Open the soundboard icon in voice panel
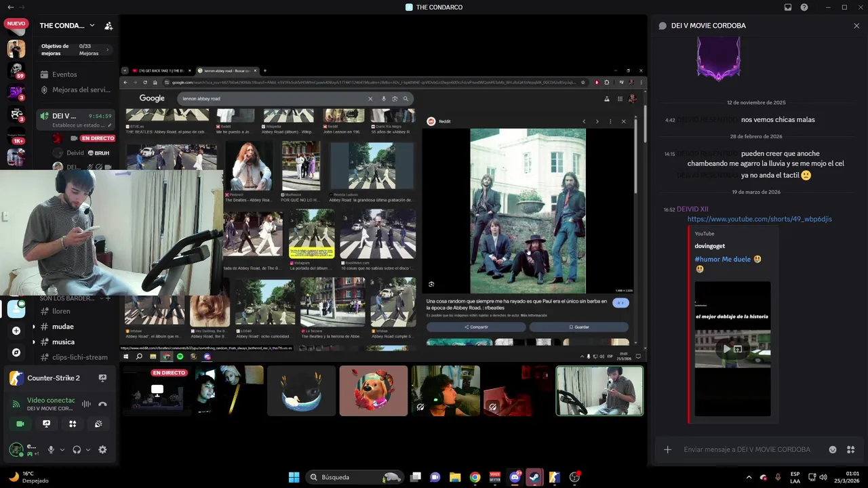868x488 pixels. tap(98, 424)
